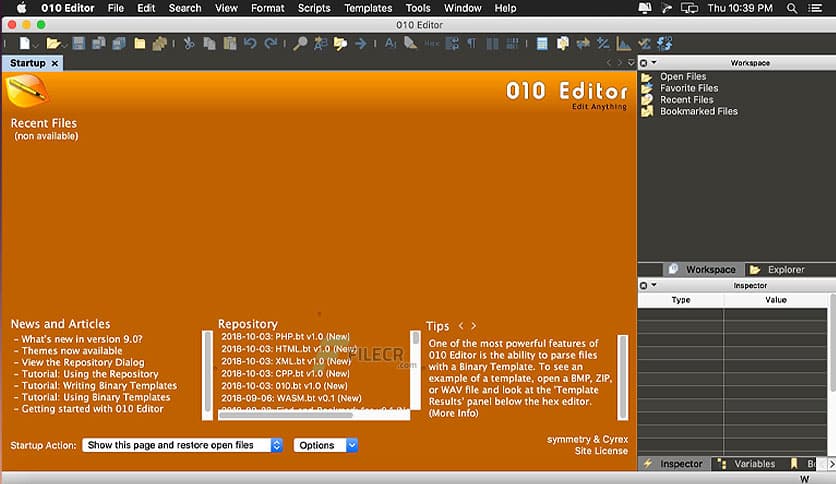Click the highlighter pen toolbar icon
836x484 pixels.
410,44
